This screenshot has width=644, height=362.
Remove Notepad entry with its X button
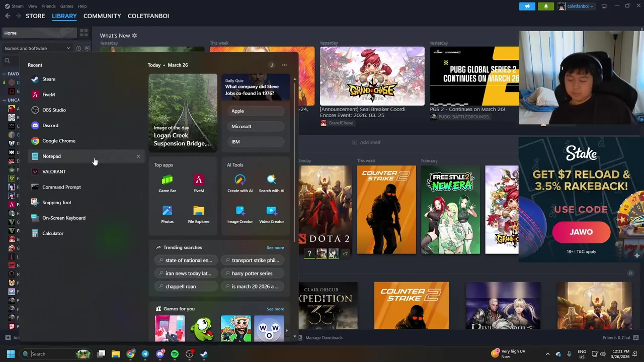138,156
